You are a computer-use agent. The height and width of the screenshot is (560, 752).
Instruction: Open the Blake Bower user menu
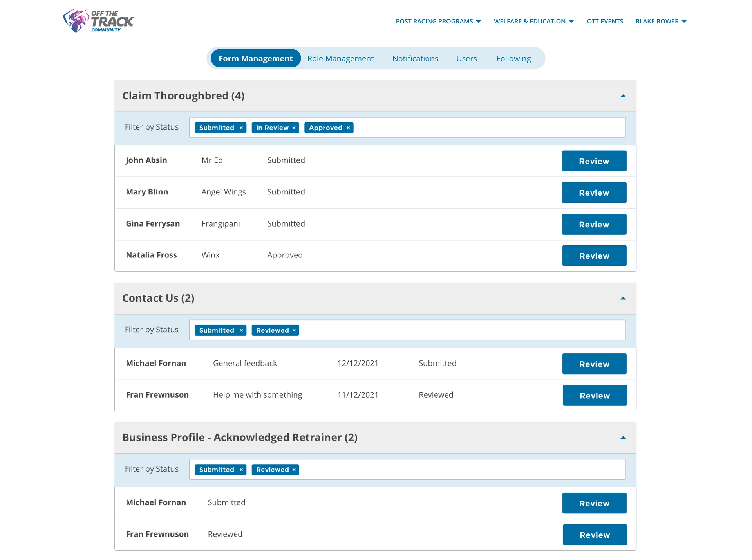pyautogui.click(x=661, y=21)
